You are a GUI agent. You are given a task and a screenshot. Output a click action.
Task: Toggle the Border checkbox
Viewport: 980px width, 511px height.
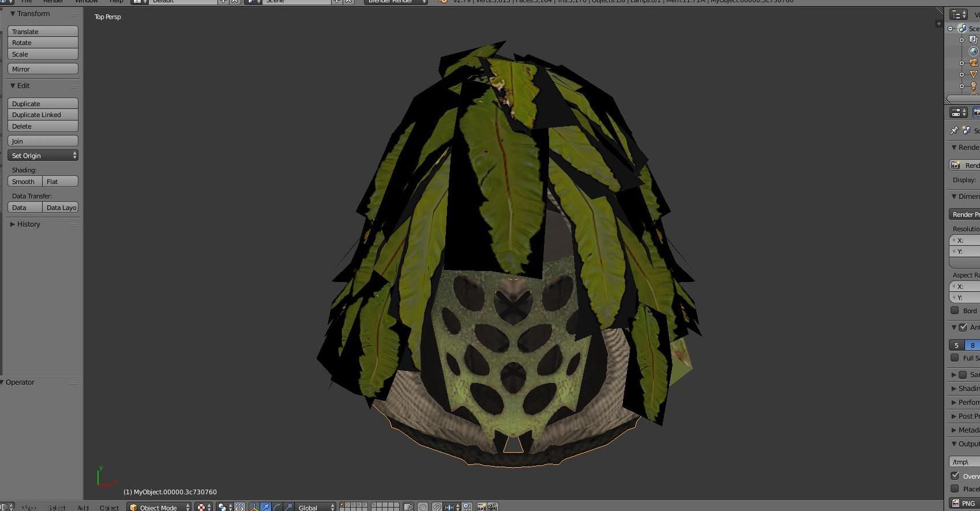tap(955, 310)
